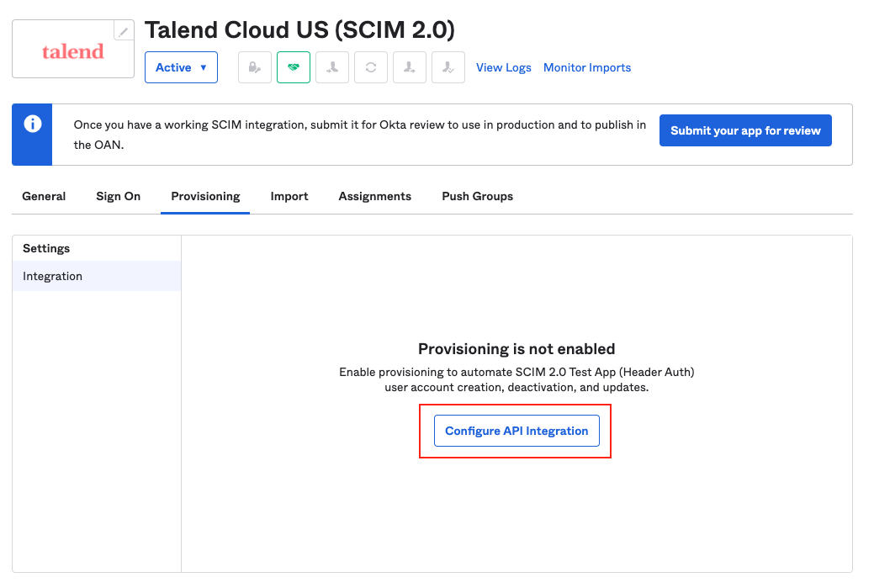874x588 pixels.
Task: Click the user push status icon beside the handshake
Action: [x=331, y=67]
